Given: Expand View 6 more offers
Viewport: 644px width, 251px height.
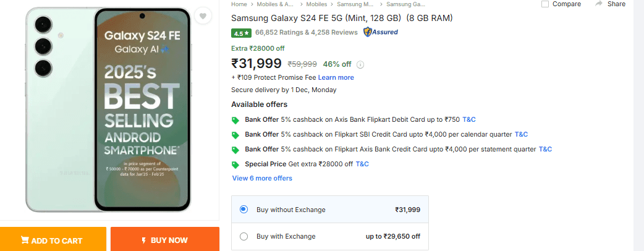Looking at the screenshot, I should 262,178.
